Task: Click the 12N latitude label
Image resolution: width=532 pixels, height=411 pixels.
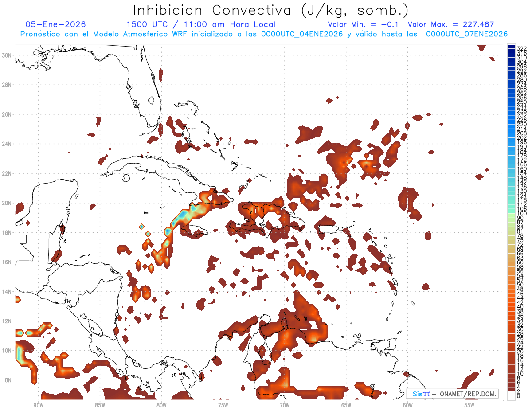Action: tap(6, 321)
